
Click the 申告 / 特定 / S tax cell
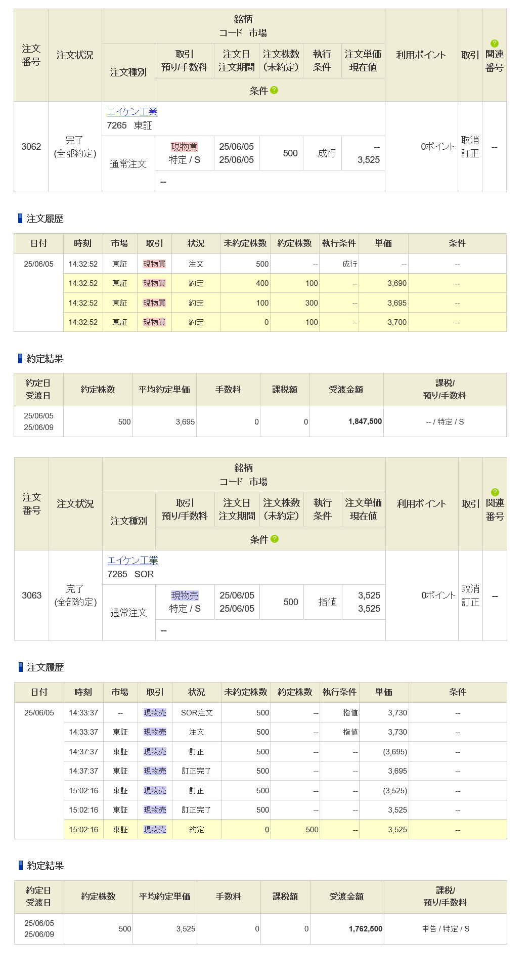pyautogui.click(x=446, y=929)
